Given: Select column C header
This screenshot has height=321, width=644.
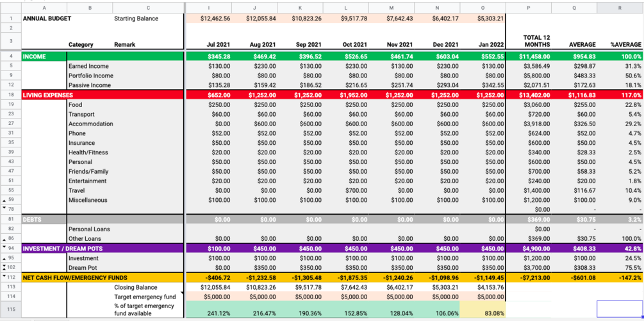Looking at the screenshot, I should 148,8.
